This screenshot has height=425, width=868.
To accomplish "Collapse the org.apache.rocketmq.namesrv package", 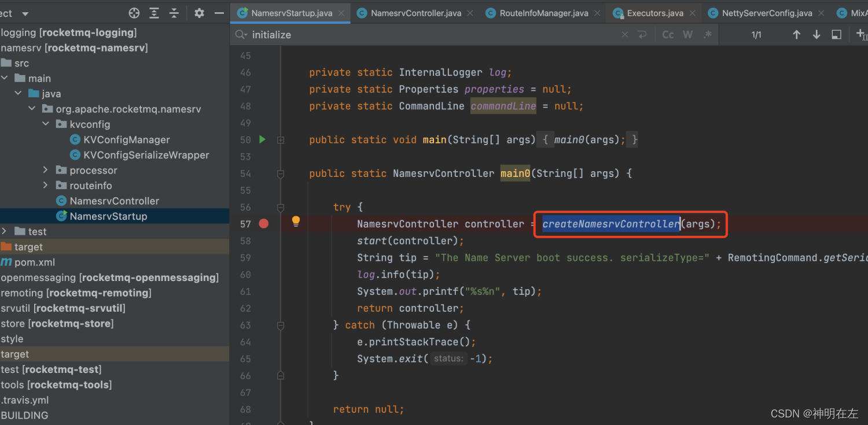I will pos(32,109).
